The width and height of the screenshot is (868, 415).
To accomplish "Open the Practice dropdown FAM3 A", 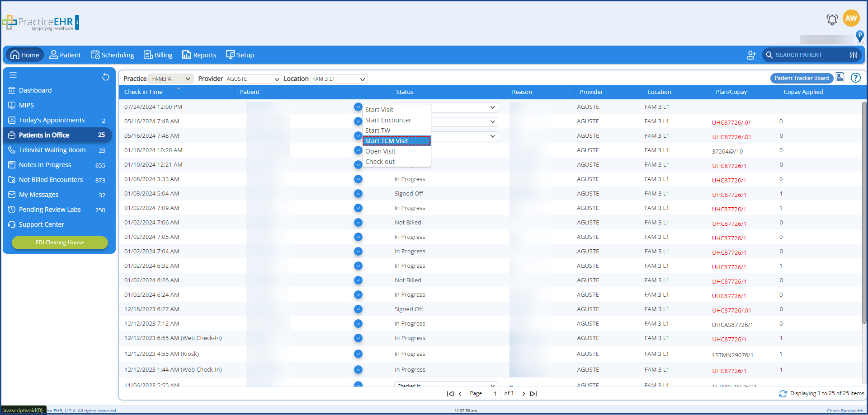I will pos(171,79).
